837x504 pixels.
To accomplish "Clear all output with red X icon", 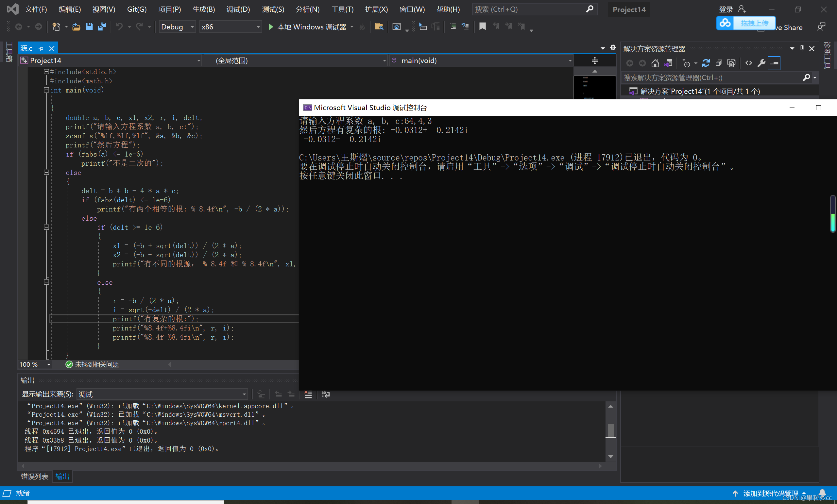I will click(x=308, y=394).
